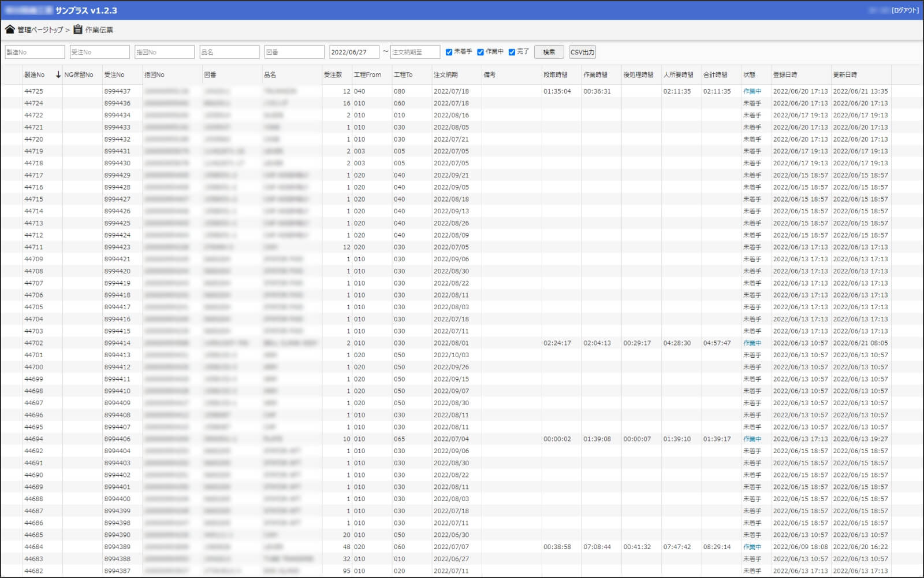This screenshot has height=578, width=924.
Task: Click the CSV出力 button
Action: 582,52
